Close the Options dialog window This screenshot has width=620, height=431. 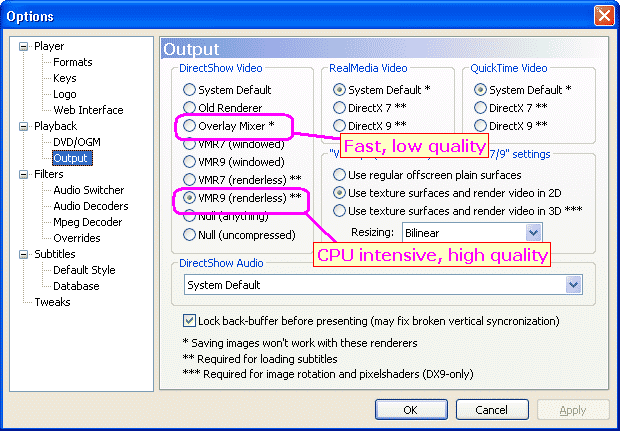[603, 16]
